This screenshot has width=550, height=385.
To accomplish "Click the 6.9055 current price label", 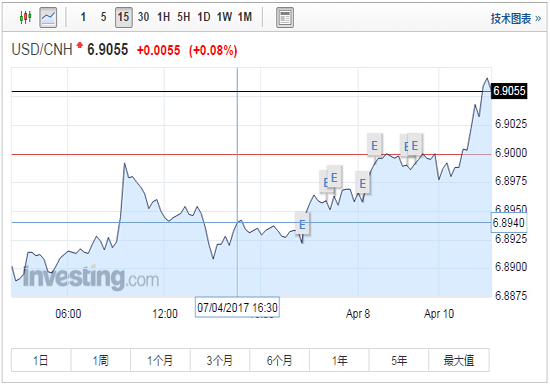I will coord(509,91).
